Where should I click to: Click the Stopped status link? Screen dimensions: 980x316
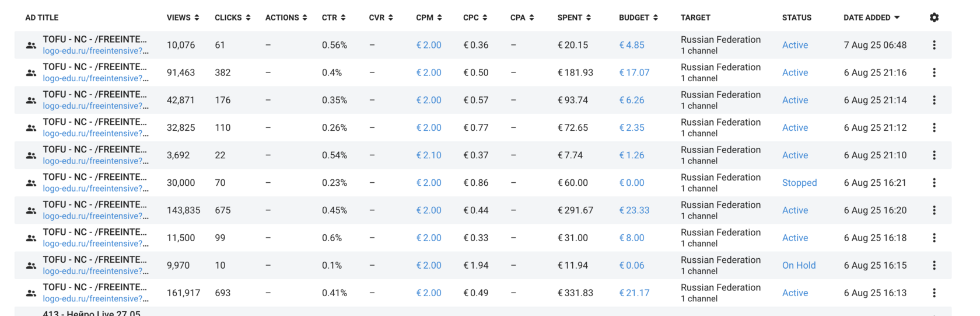tap(799, 183)
